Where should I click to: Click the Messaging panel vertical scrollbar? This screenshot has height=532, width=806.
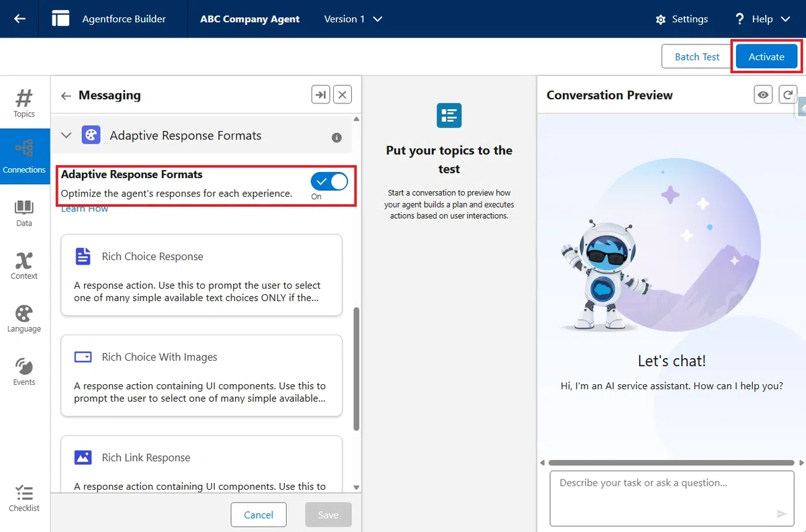tap(356, 368)
